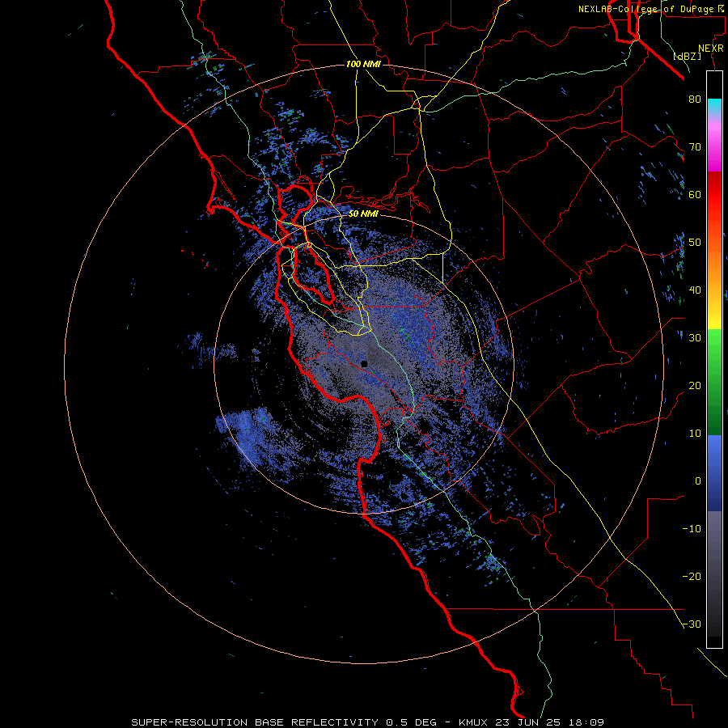Click the green segment of the color bar
The image size is (728, 728).
(714, 382)
